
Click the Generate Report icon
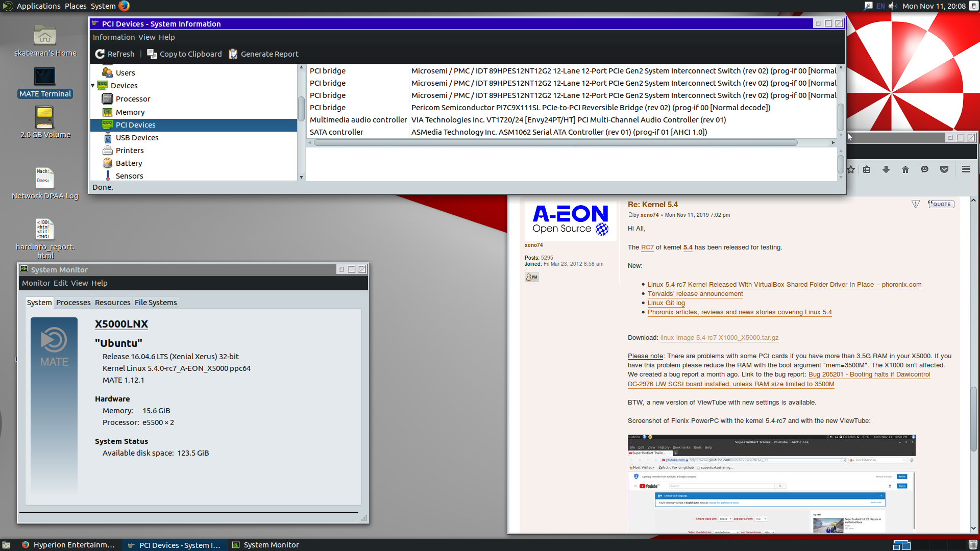point(233,54)
